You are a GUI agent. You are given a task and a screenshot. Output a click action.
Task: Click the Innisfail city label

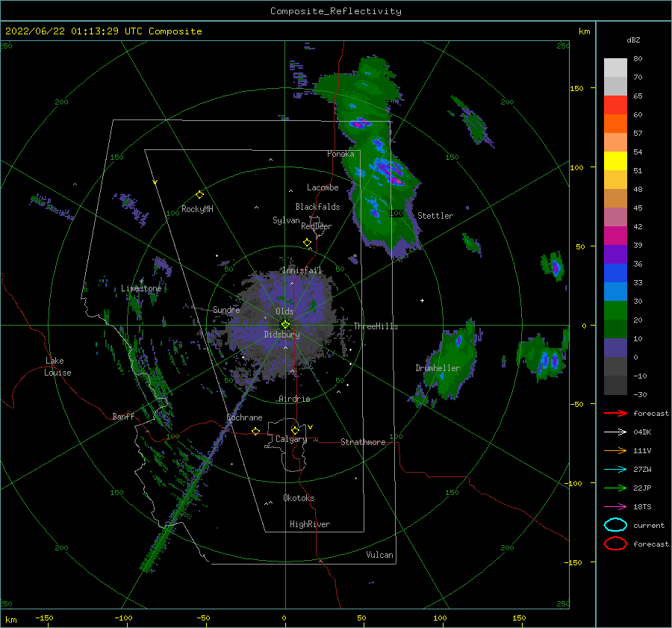point(302,270)
